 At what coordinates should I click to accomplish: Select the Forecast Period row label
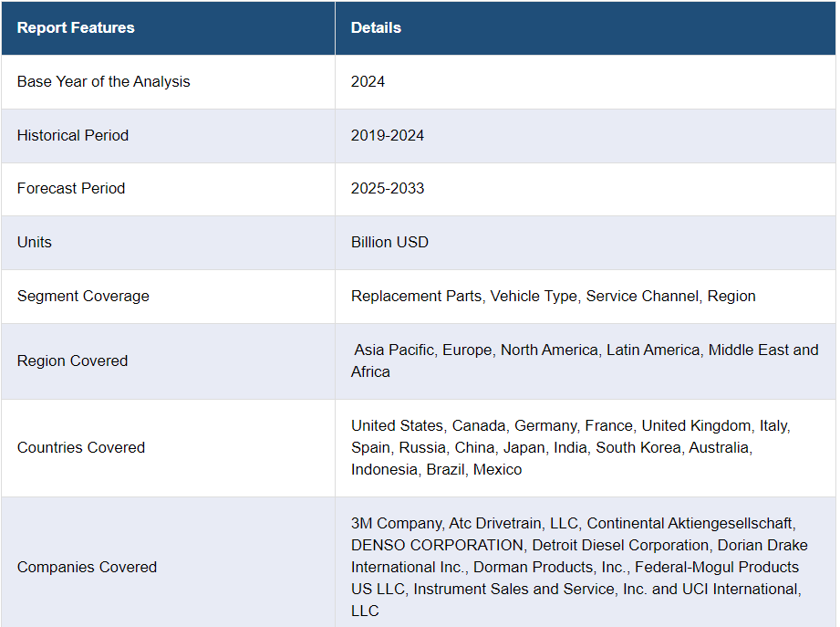71,188
